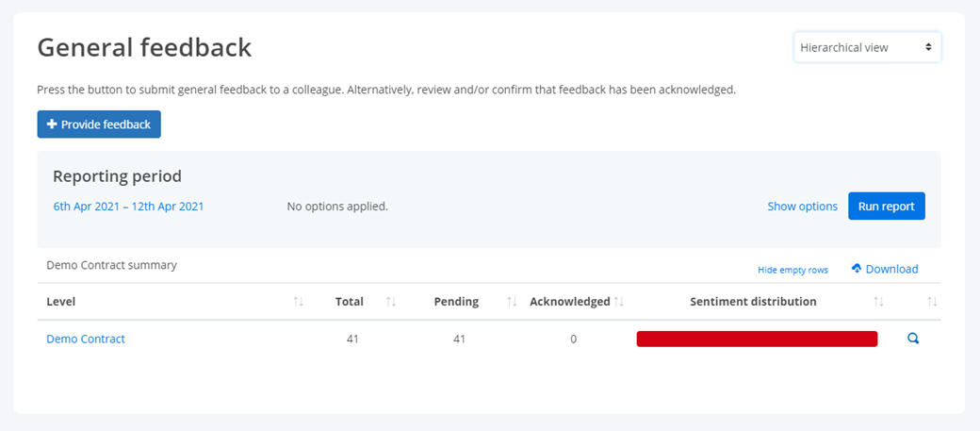
Task: Sort by Level column arrows
Action: (x=298, y=302)
